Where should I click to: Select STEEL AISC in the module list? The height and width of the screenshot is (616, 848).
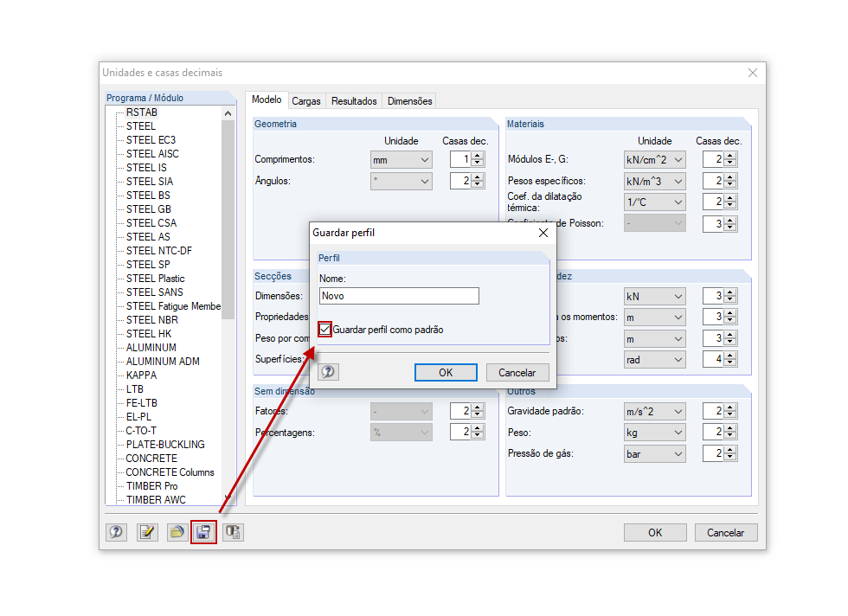(x=152, y=154)
